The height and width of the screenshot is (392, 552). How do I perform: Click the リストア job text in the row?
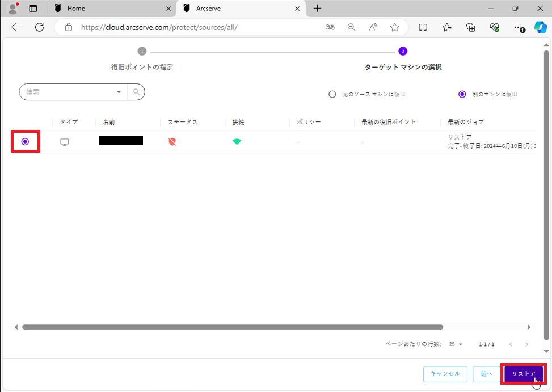(x=460, y=137)
